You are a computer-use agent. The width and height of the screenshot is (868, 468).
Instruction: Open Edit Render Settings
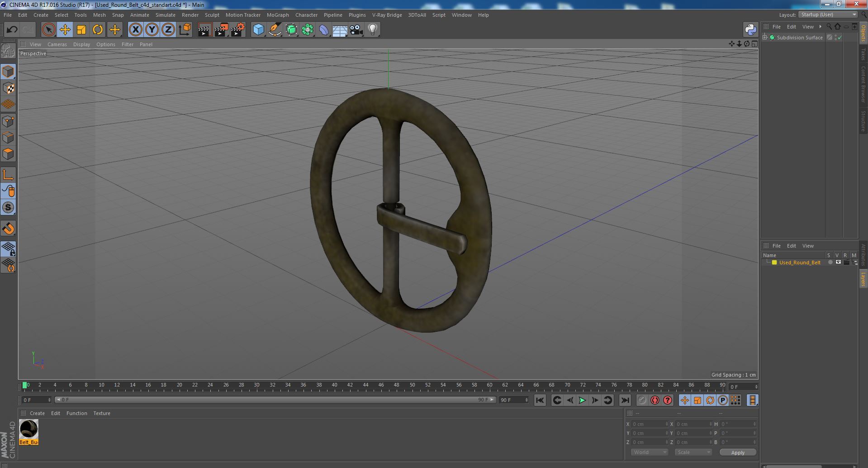point(238,30)
